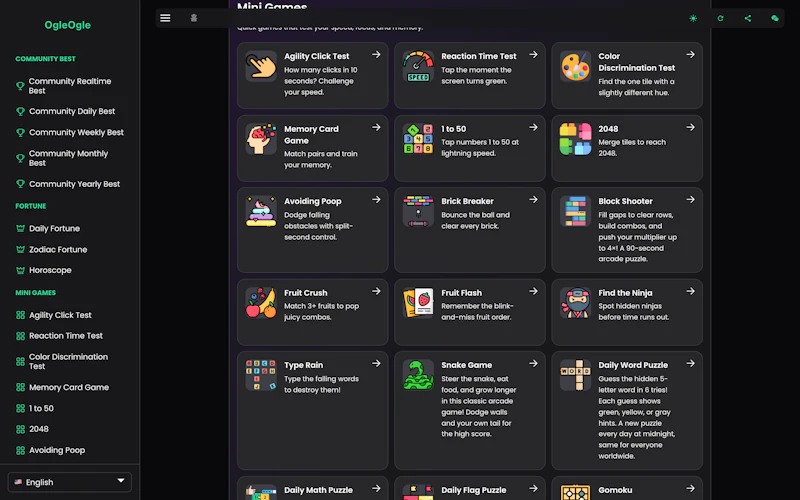800x500 pixels.
Task: Click arrow on Fruit Crush card
Action: tap(376, 291)
